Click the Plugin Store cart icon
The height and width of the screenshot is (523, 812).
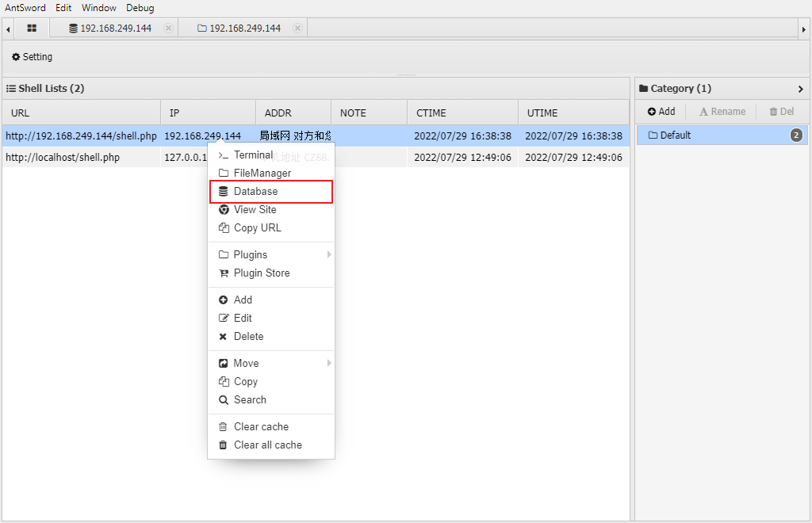(223, 273)
